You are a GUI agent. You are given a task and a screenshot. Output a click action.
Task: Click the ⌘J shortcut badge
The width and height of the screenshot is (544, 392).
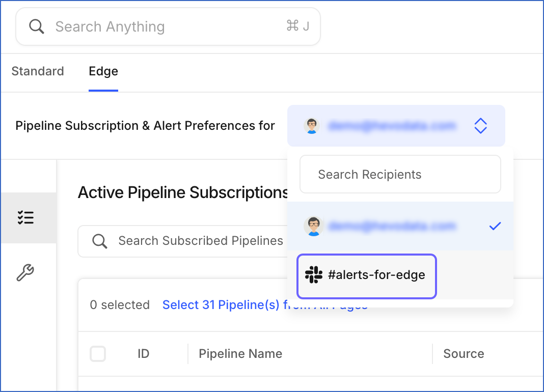click(x=298, y=26)
